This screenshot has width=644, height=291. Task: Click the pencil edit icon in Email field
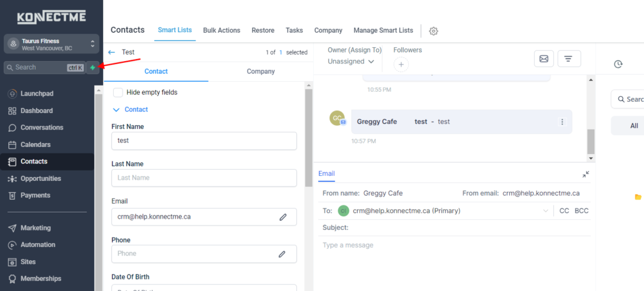[x=283, y=217]
